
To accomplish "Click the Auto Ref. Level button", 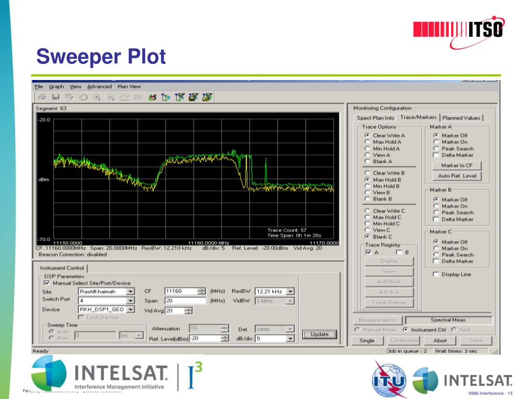I will click(x=457, y=176).
